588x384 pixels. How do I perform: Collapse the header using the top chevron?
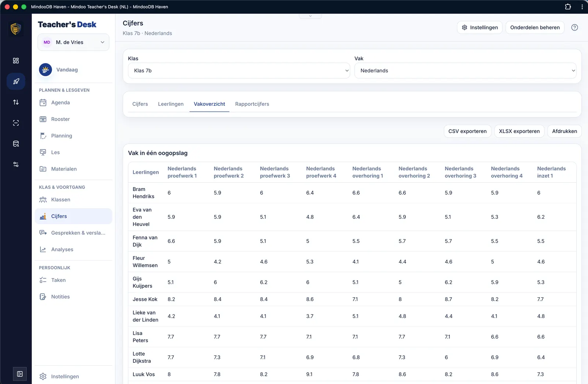pos(310,16)
